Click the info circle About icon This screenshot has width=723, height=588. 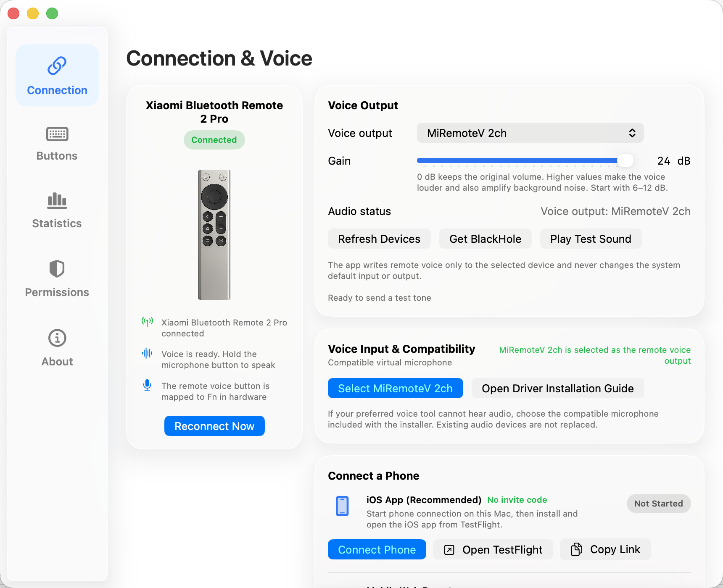pos(57,338)
